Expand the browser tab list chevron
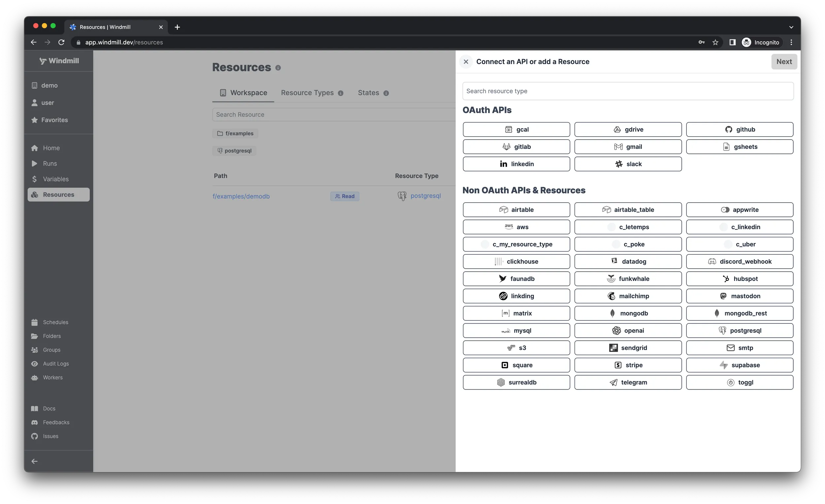 pyautogui.click(x=792, y=27)
